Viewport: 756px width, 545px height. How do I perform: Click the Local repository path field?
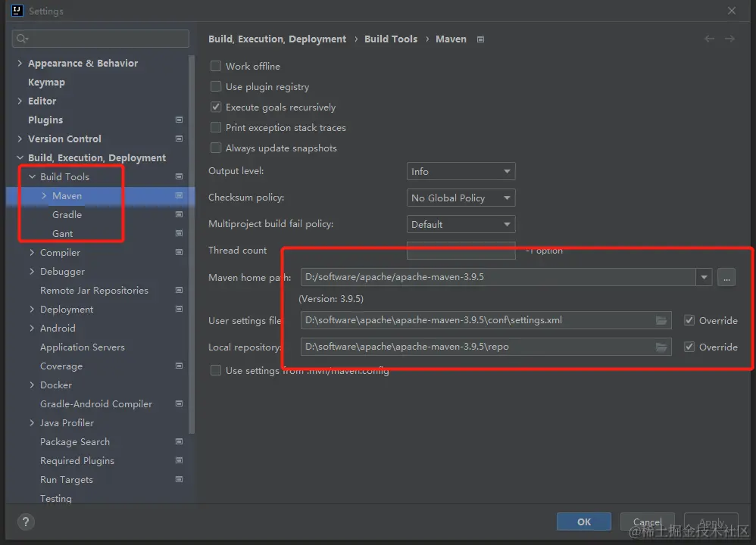pyautogui.click(x=476, y=347)
